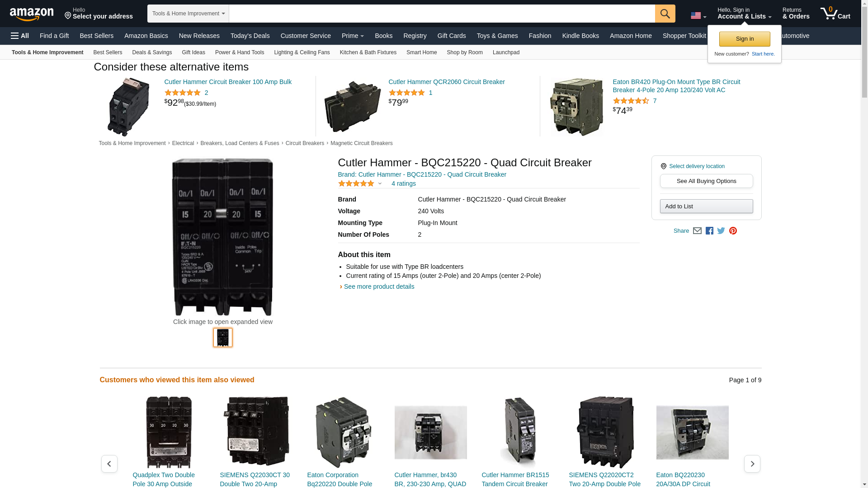Click See All Buying Options

point(706,181)
